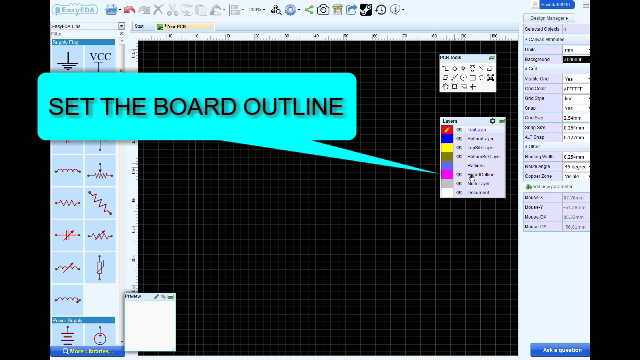The image size is (640, 360).
Task: Select the pan Hand tool in PCB Tools
Action: click(x=445, y=87)
